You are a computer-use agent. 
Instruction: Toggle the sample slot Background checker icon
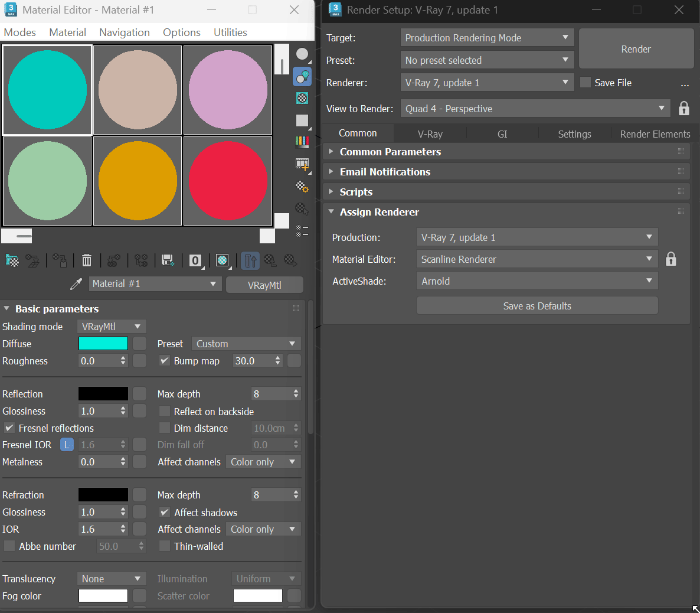pyautogui.click(x=302, y=98)
